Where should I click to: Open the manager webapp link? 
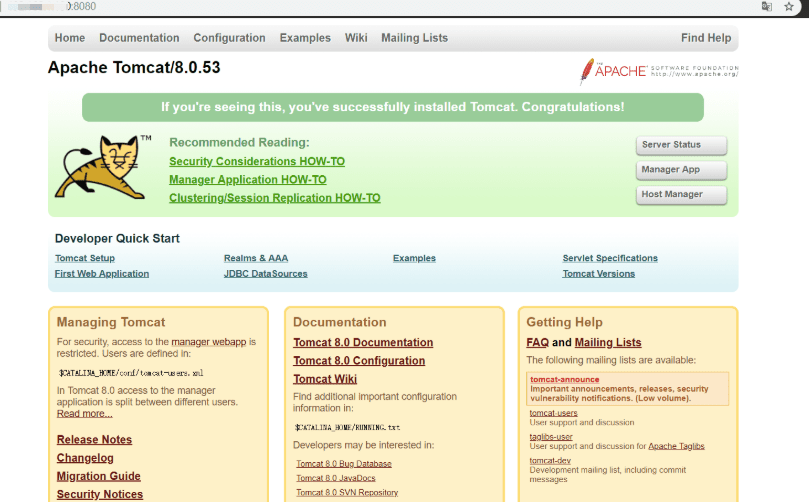click(209, 342)
